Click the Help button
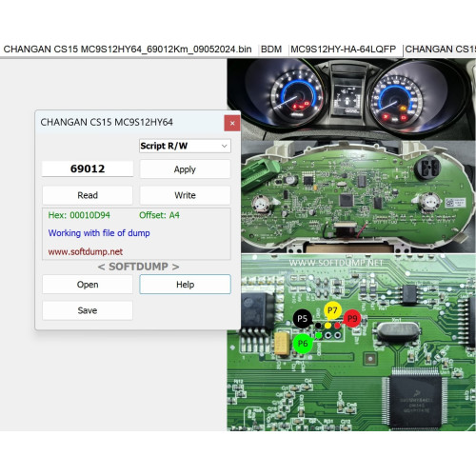The width and height of the screenshot is (476, 476). [185, 285]
